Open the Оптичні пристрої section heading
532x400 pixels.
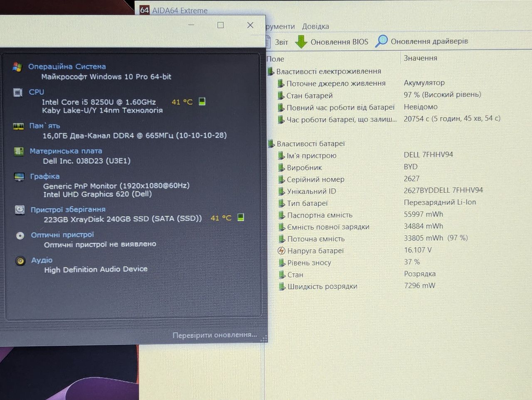point(63,235)
